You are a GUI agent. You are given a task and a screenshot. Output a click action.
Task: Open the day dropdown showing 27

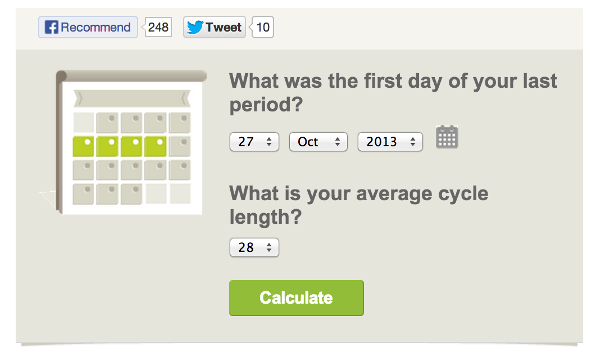point(254,142)
